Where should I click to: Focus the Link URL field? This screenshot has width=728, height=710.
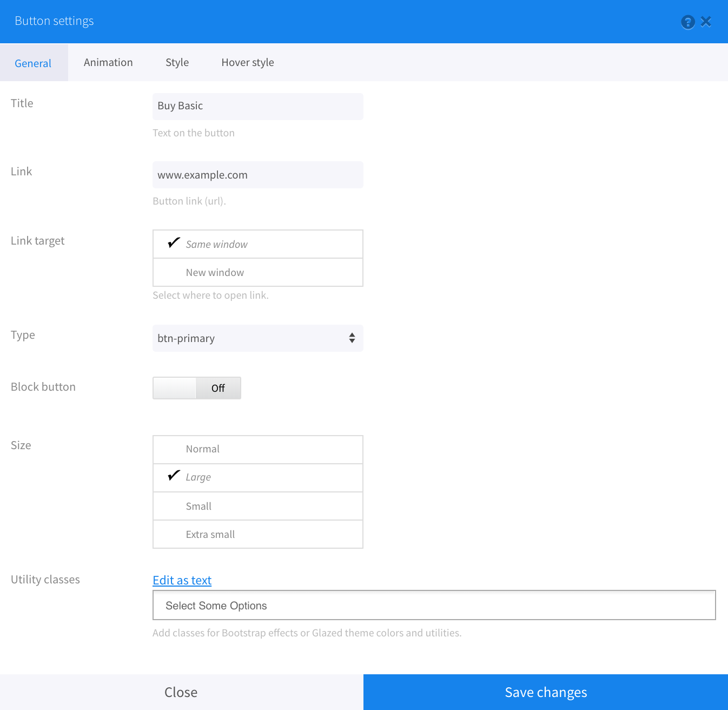click(257, 175)
